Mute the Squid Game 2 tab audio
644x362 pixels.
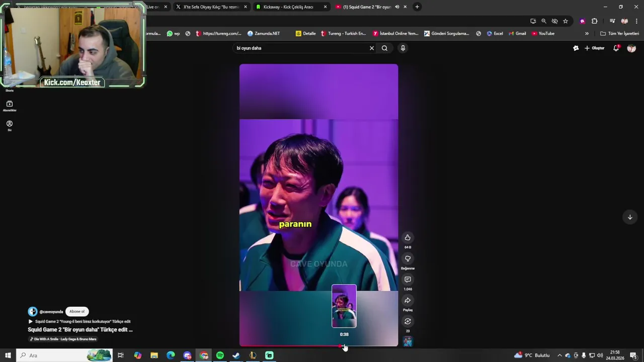(x=397, y=7)
